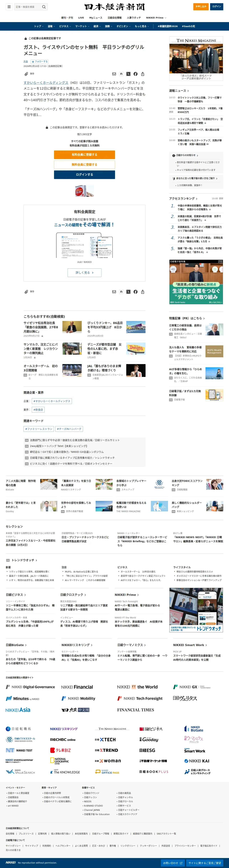Image resolution: width=229 pixels, height=868 pixels.
Task: Expand the 経済 menu in blue bar
Action: click(x=97, y=26)
